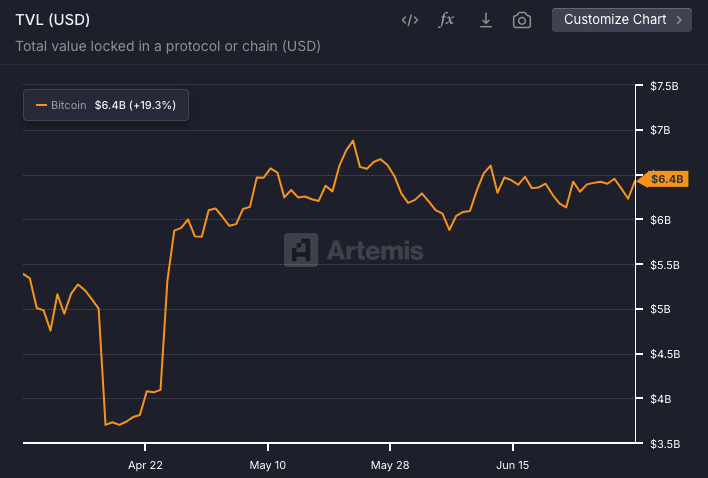Screen dimensions: 708x478
Task: Click the TVL (USD) chart title
Action: 53,20
